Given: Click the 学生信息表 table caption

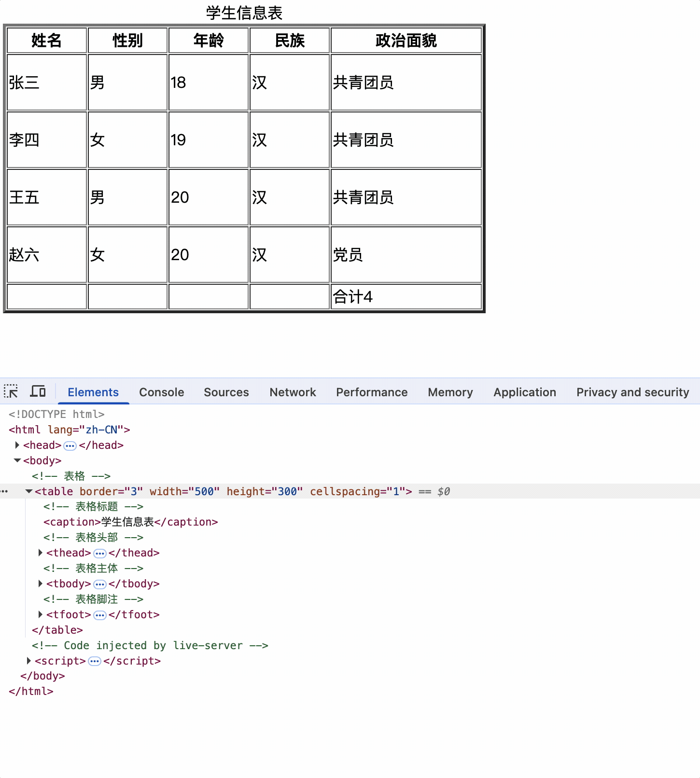Looking at the screenshot, I should (244, 13).
